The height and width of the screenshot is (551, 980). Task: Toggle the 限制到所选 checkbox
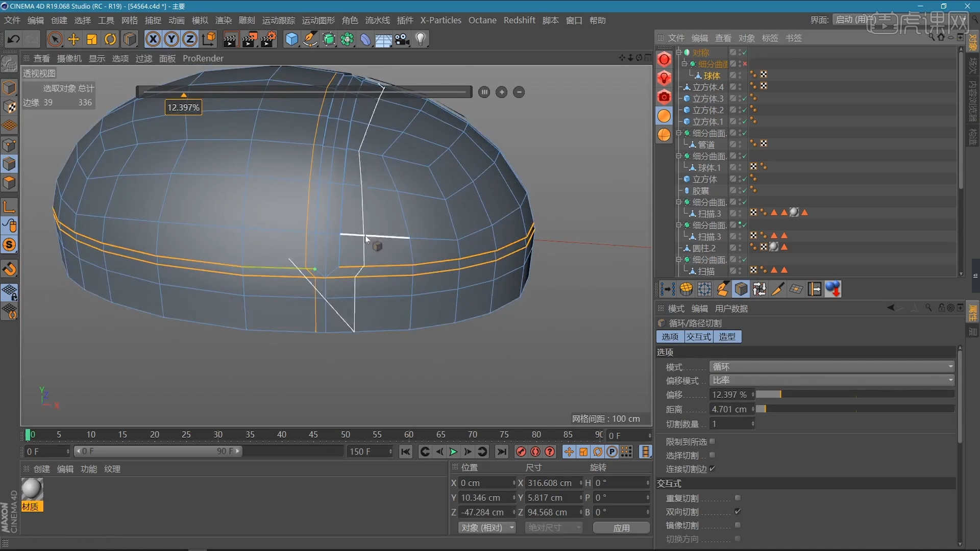pyautogui.click(x=712, y=441)
